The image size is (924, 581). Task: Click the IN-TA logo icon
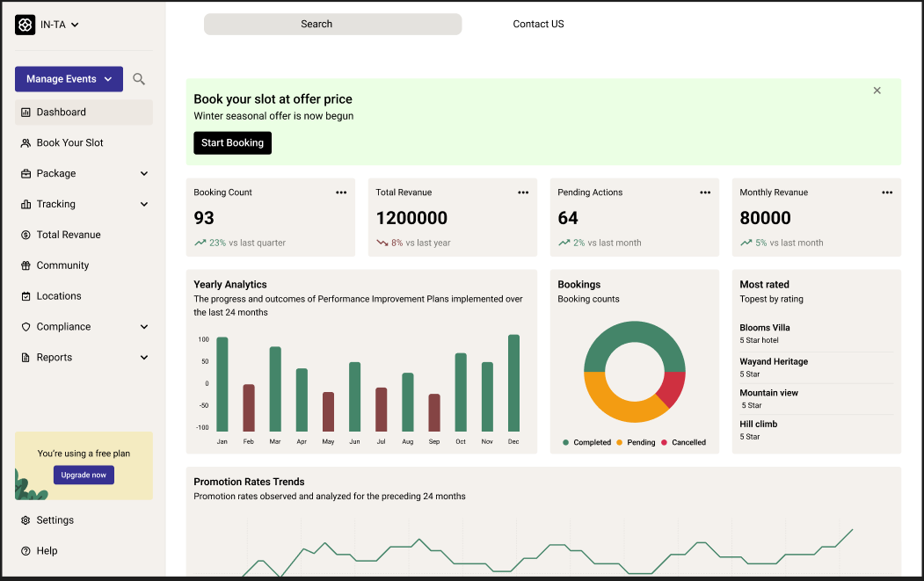pos(25,25)
